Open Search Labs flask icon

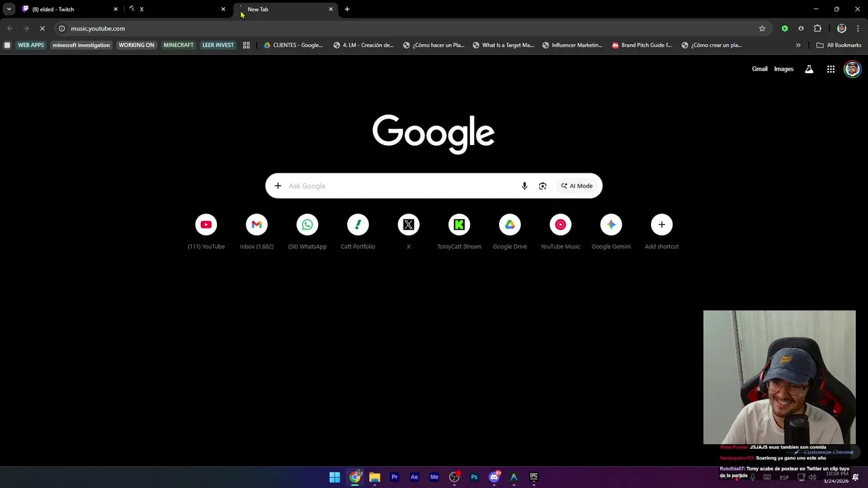tap(809, 69)
